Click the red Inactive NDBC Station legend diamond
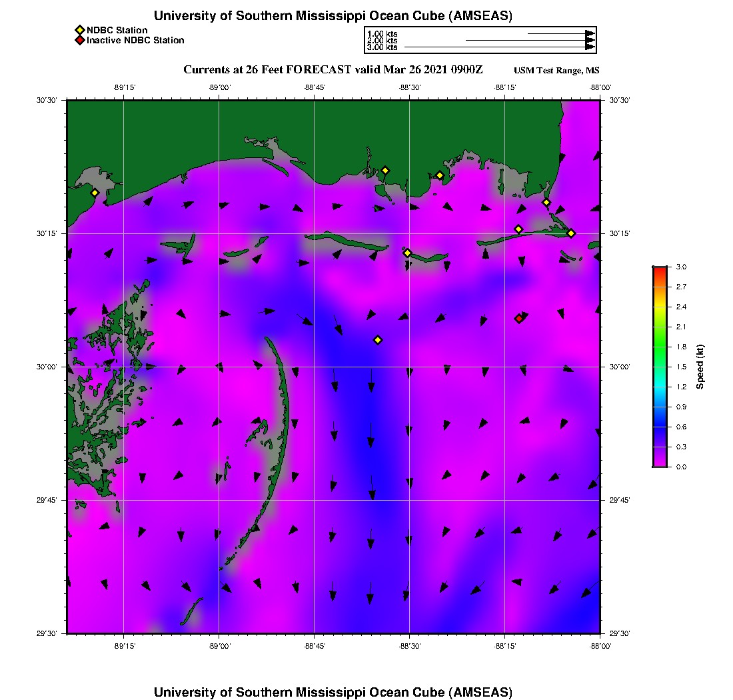Viewport: 733px width, 700px height. tap(79, 41)
